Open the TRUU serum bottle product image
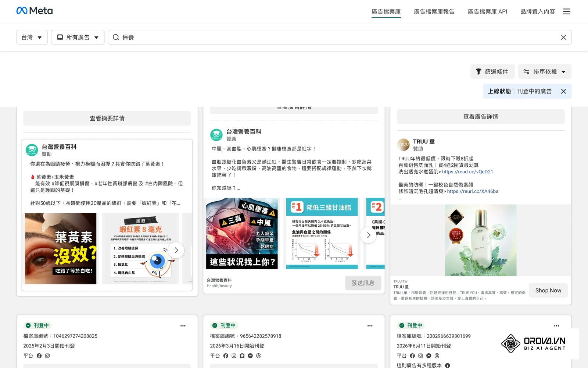Image resolution: width=588 pixels, height=368 pixels. coord(481,240)
